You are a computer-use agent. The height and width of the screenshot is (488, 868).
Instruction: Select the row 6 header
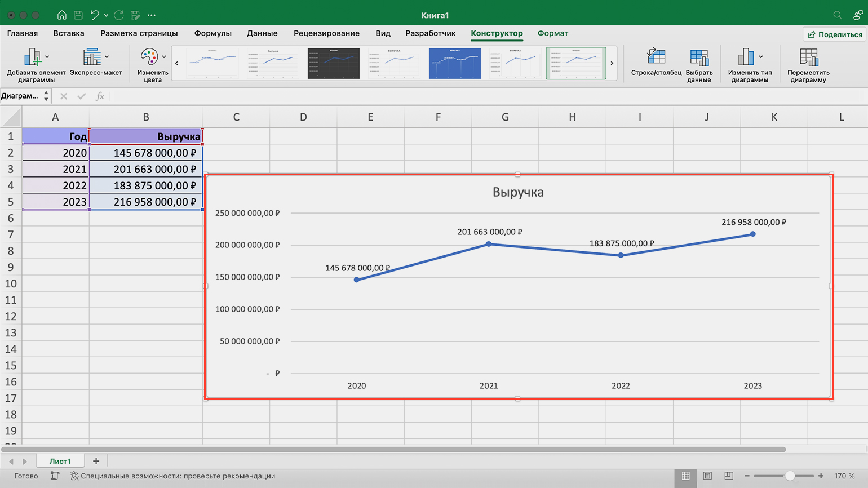(x=11, y=218)
